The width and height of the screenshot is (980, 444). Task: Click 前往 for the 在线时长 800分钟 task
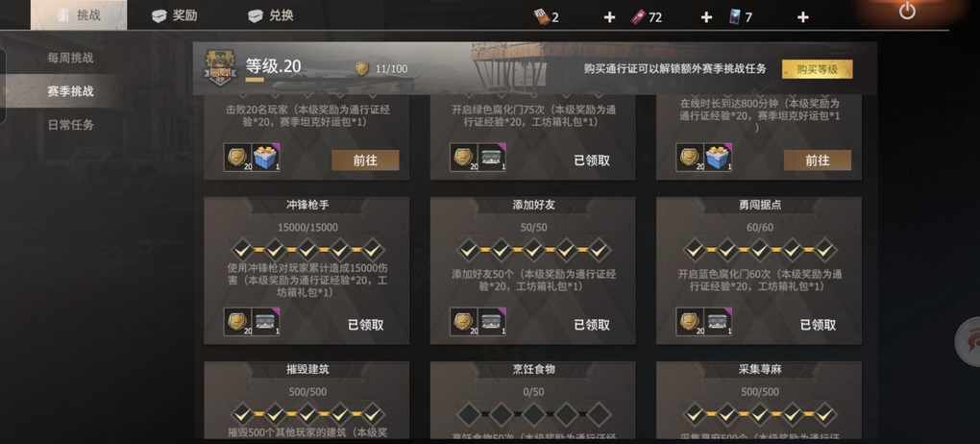[x=818, y=160]
